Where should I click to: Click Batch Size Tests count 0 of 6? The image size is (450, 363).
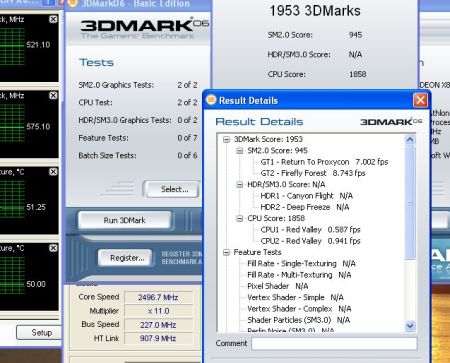coord(187,155)
